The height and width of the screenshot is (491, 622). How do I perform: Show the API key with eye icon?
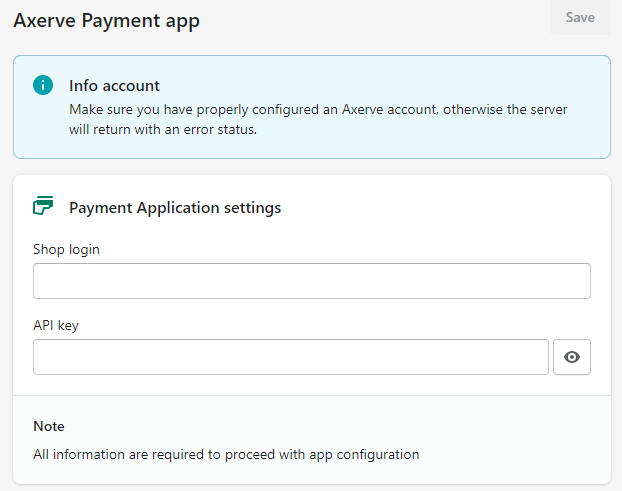pos(572,357)
